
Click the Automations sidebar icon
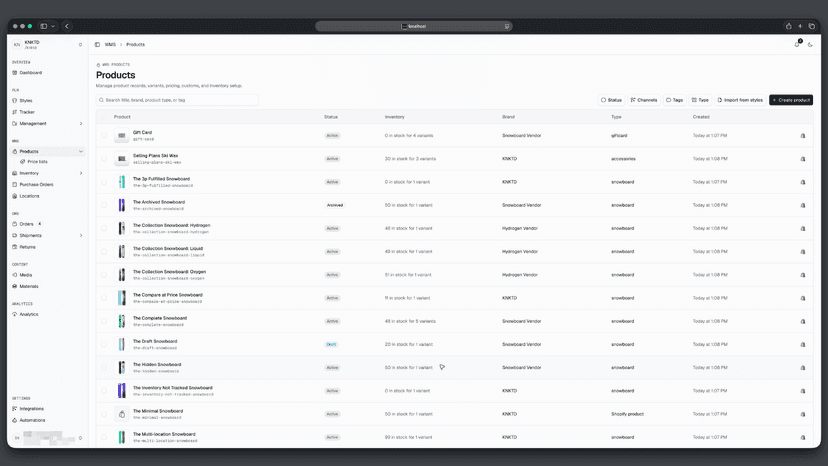pyautogui.click(x=15, y=421)
